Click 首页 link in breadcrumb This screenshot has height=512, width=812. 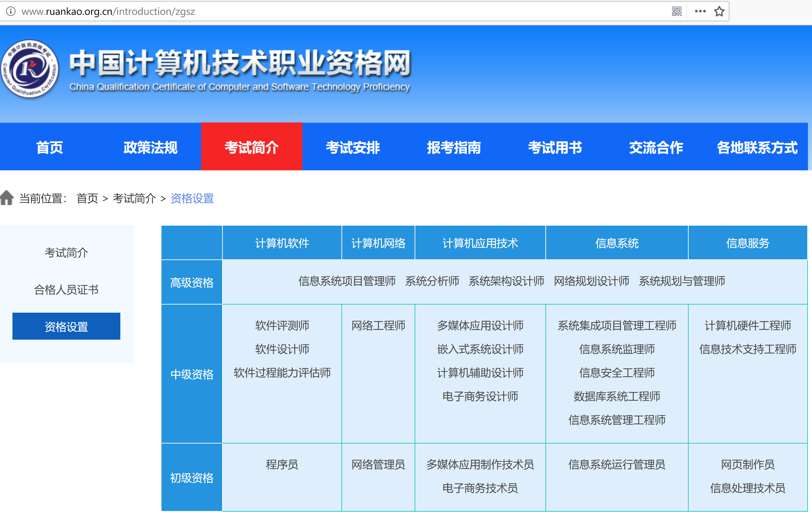[87, 198]
